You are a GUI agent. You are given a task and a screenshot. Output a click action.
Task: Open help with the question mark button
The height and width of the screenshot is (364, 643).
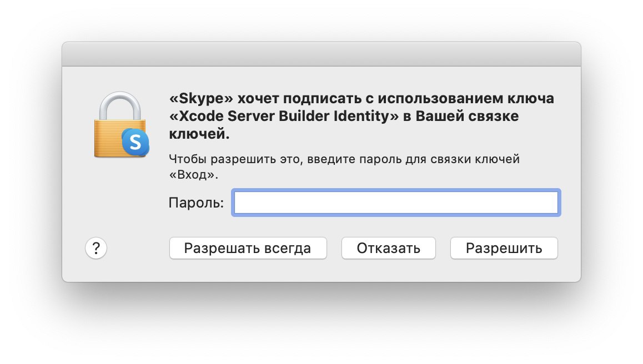tap(96, 248)
